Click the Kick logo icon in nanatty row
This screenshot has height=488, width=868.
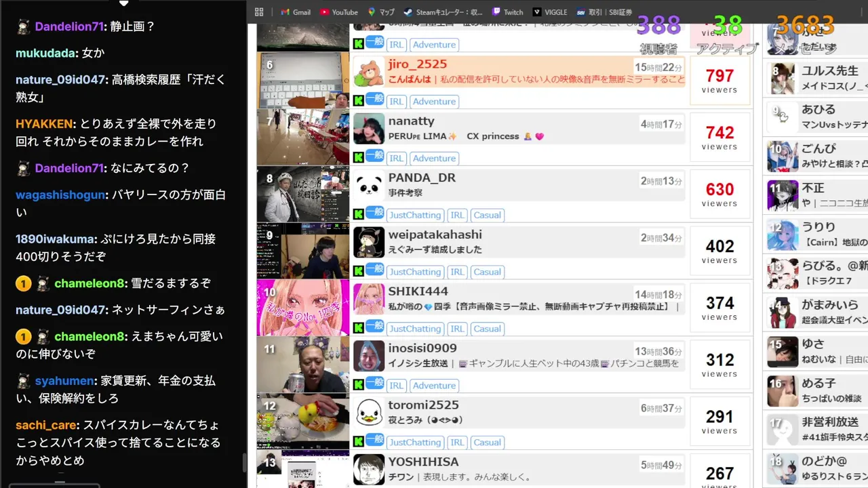359,157
